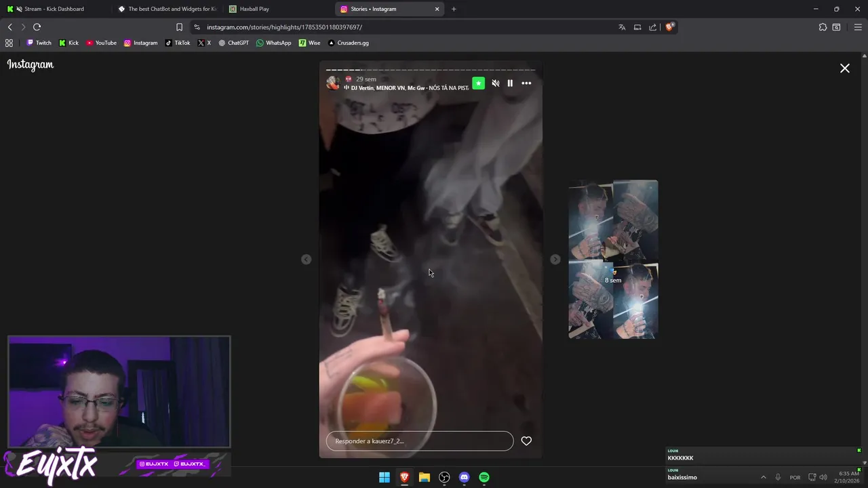Open a new browser tab
The width and height of the screenshot is (868, 488).
click(x=454, y=9)
